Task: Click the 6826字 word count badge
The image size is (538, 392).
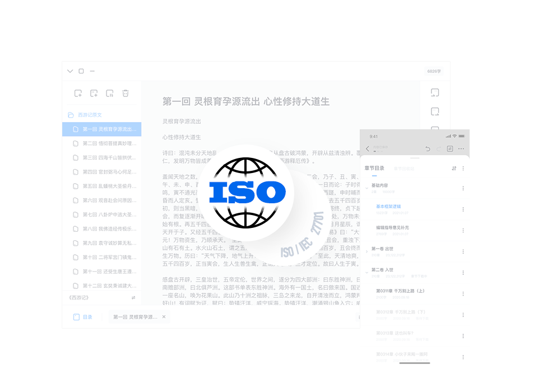Action: click(434, 71)
